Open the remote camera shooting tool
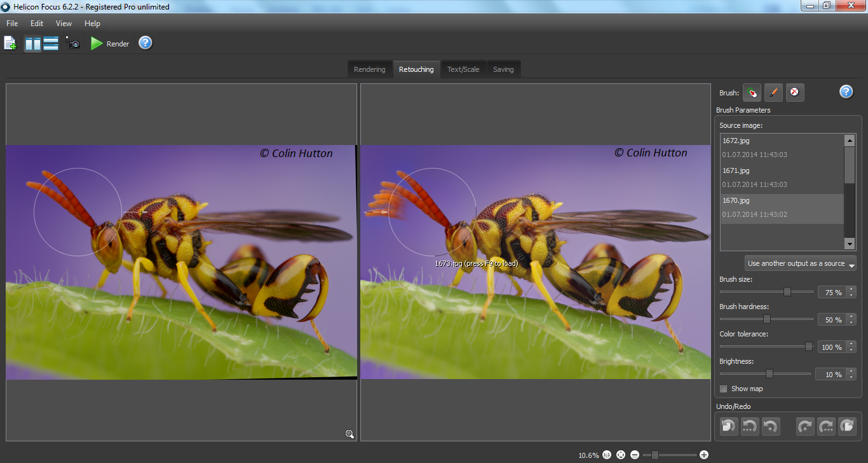Viewport: 868px width, 463px height. (x=72, y=43)
